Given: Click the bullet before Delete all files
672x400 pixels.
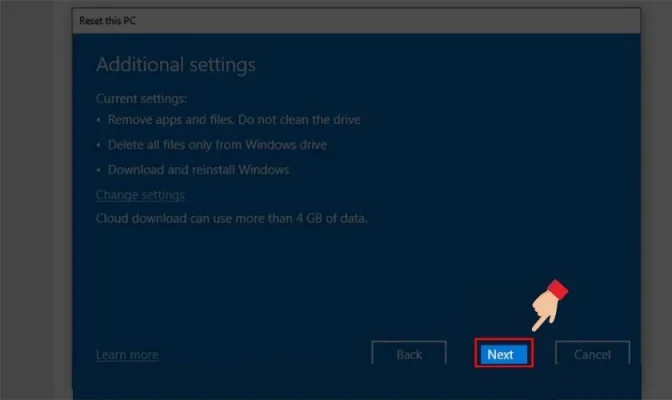Looking at the screenshot, I should tap(99, 146).
